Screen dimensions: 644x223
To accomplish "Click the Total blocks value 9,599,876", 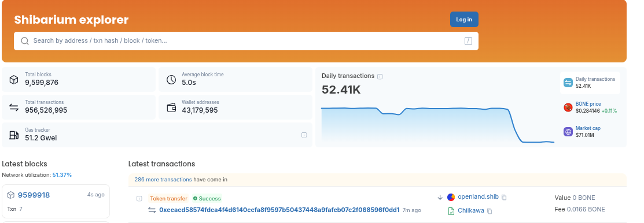I will point(42,83).
